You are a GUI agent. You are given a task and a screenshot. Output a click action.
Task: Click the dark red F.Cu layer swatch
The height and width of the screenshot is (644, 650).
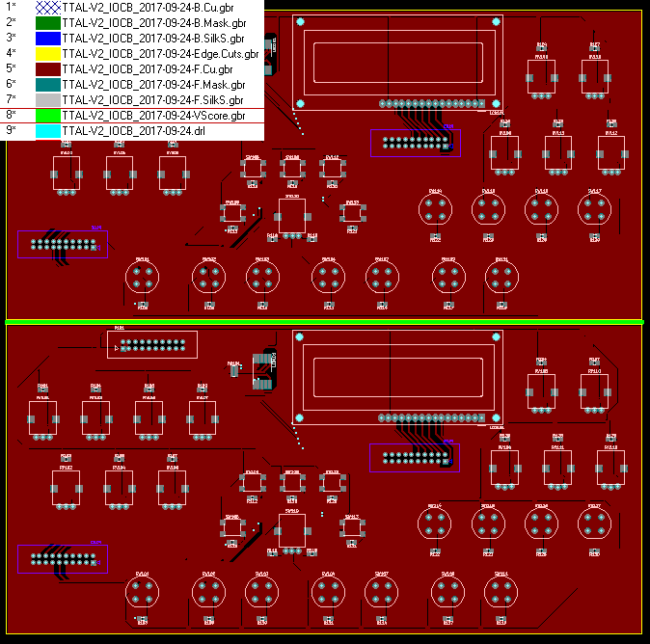coord(48,69)
